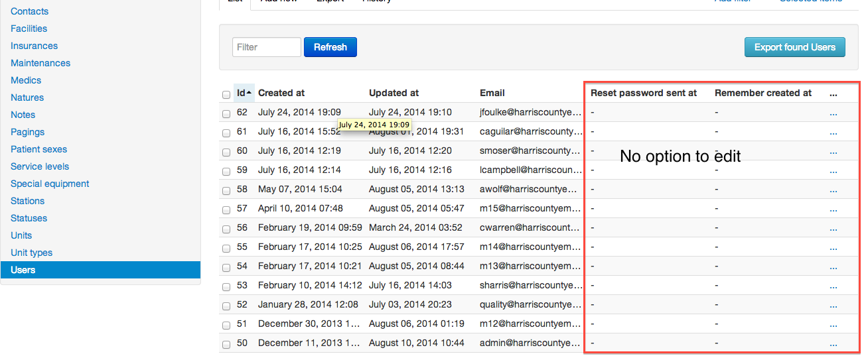Check the box for user Id 55
This screenshot has height=358, width=868.
click(226, 249)
